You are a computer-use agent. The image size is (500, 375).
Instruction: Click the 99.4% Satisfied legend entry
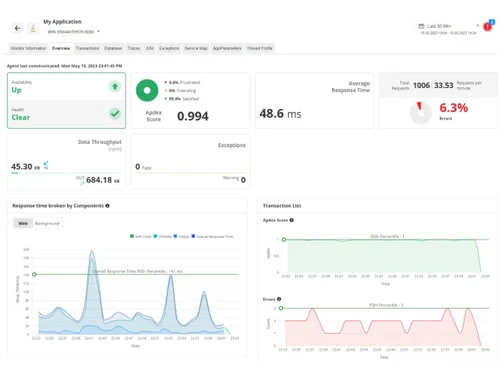(x=182, y=99)
